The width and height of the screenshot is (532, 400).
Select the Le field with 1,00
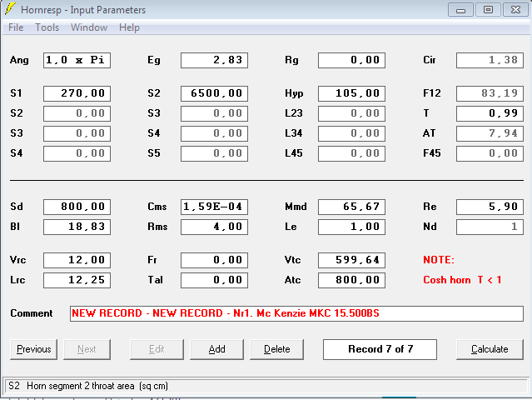[x=351, y=227]
